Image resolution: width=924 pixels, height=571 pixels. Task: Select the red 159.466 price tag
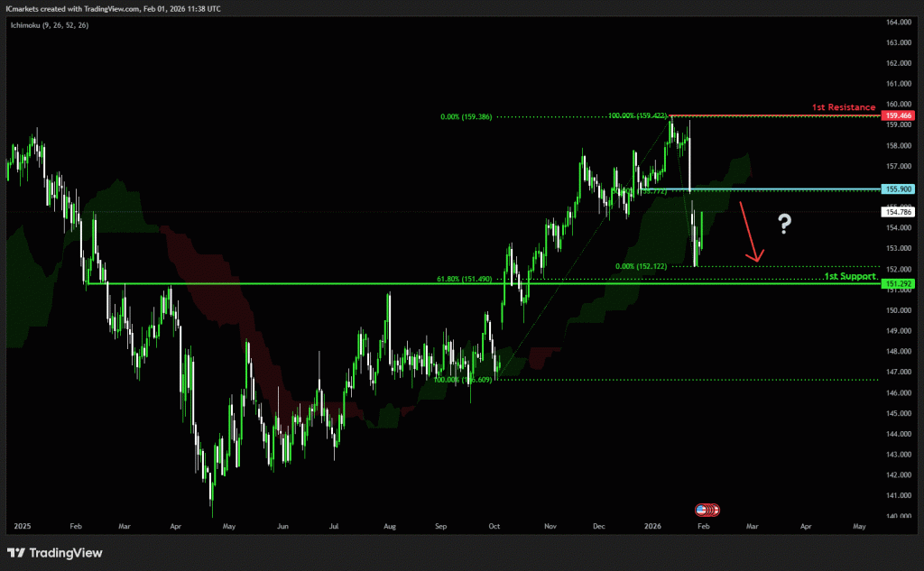[x=899, y=116]
